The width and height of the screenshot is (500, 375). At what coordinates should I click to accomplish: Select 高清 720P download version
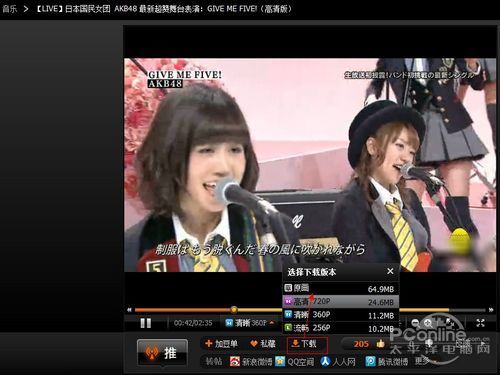pyautogui.click(x=341, y=302)
